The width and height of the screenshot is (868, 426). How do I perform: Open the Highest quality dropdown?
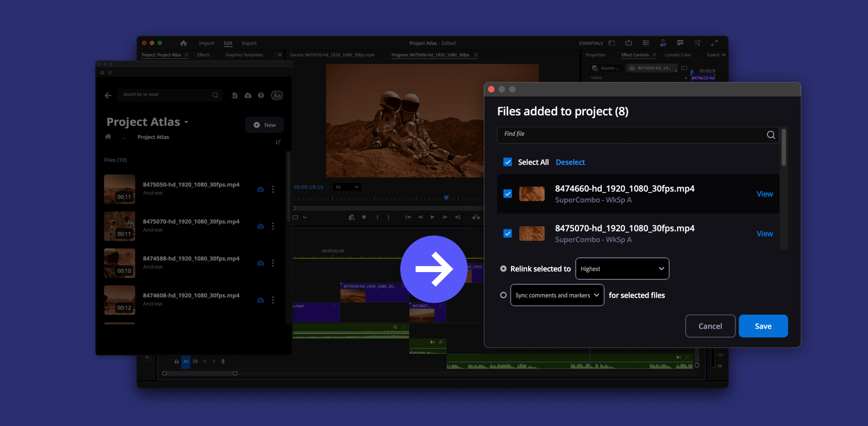coord(622,268)
